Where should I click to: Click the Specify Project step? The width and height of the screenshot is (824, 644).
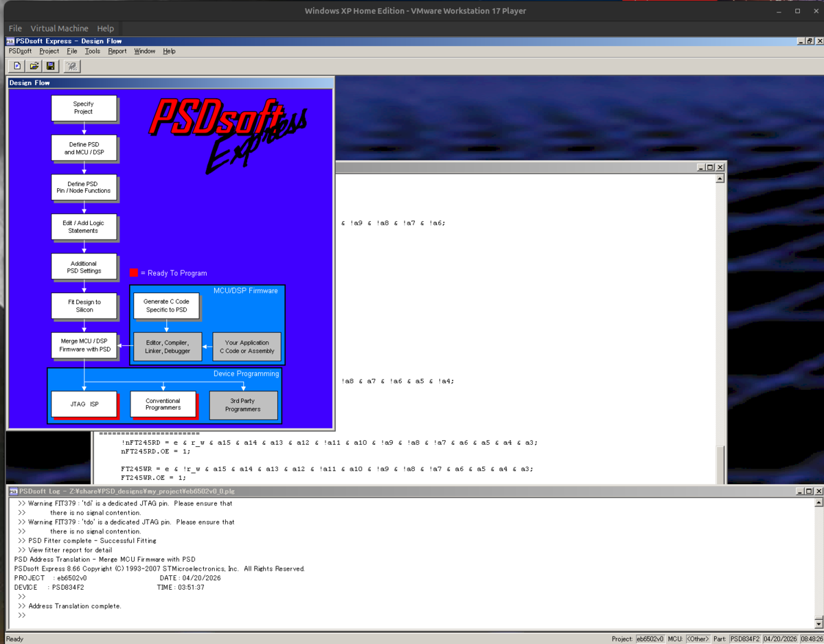click(x=84, y=108)
